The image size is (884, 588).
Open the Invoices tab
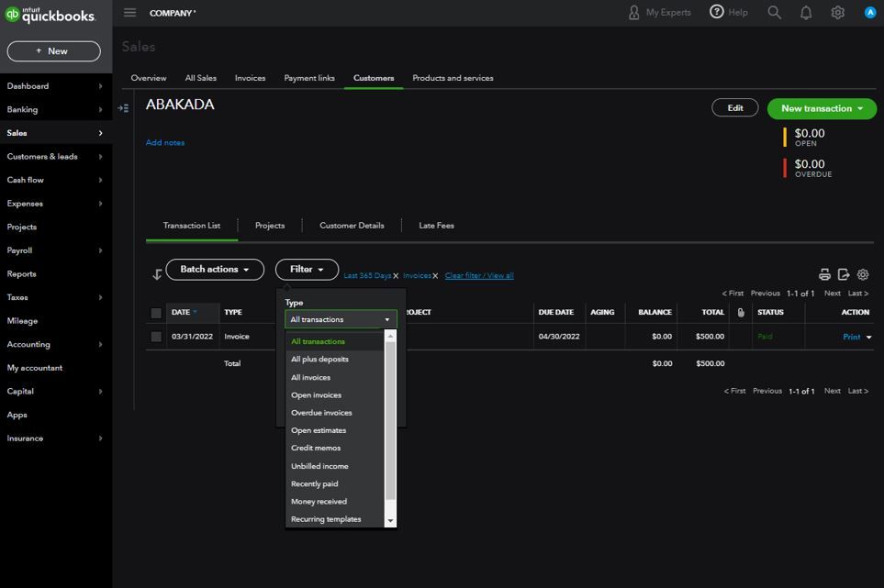pos(250,78)
